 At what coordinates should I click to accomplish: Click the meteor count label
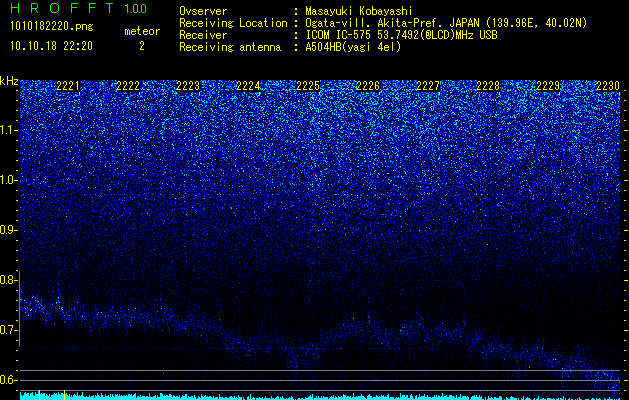(142, 31)
